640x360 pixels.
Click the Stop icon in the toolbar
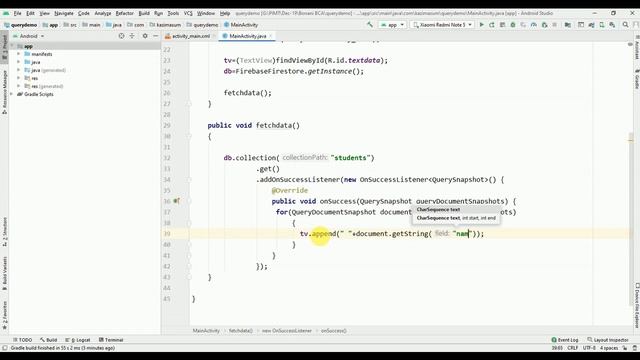(x=554, y=25)
